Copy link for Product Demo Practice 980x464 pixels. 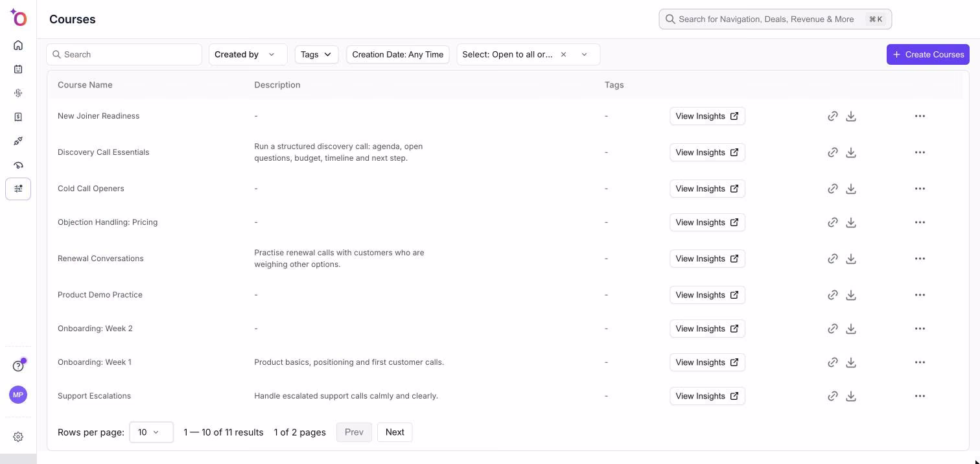point(833,295)
